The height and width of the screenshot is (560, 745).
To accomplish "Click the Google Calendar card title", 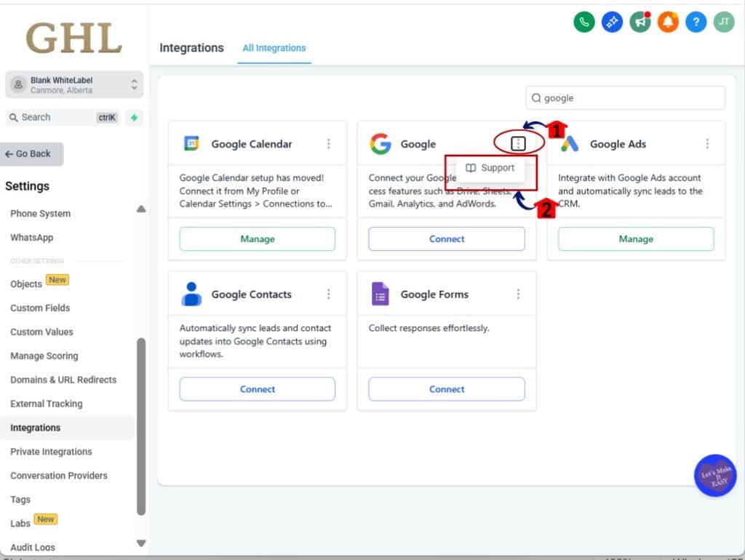I will coord(251,144).
